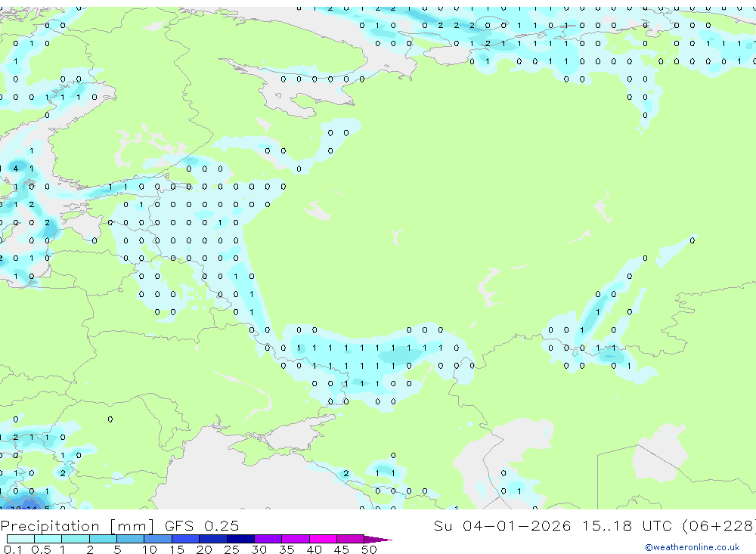The height and width of the screenshot is (554, 756).
Task: Pick the 35–40 mm purple legend swatch
Action: (296, 539)
